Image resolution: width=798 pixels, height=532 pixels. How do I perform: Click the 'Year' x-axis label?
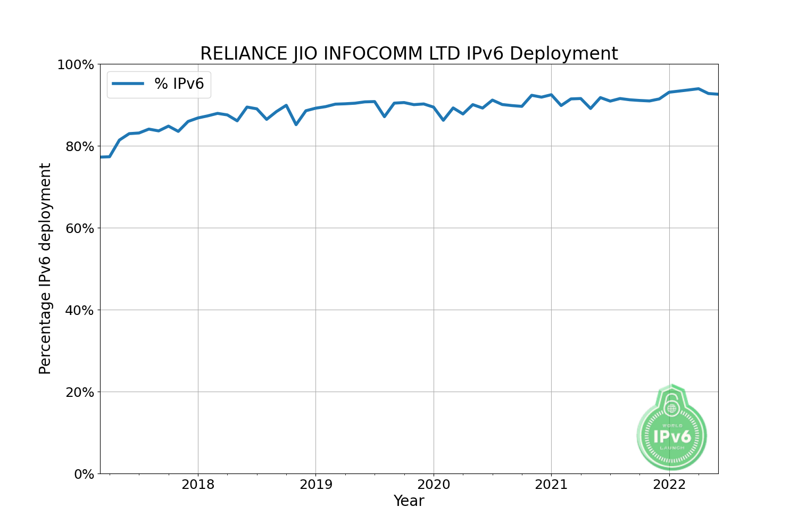point(409,501)
